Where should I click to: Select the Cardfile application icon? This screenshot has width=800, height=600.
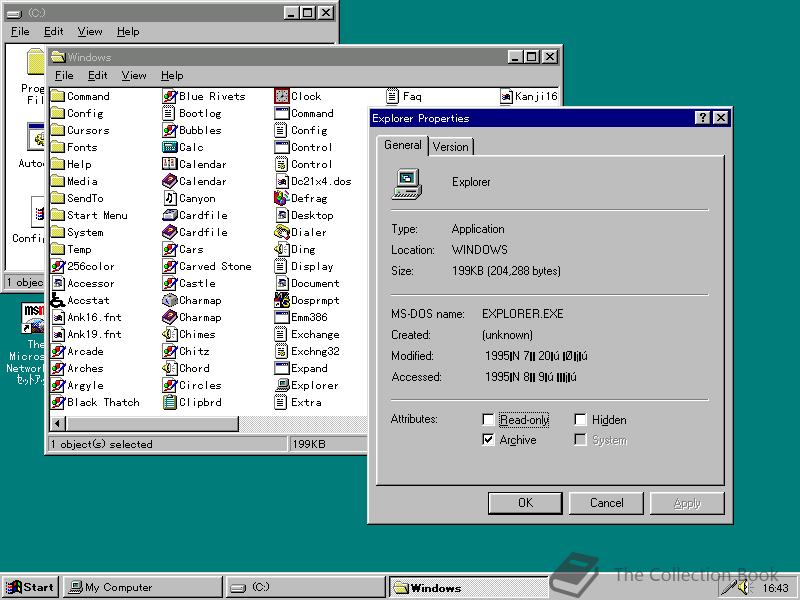point(170,215)
